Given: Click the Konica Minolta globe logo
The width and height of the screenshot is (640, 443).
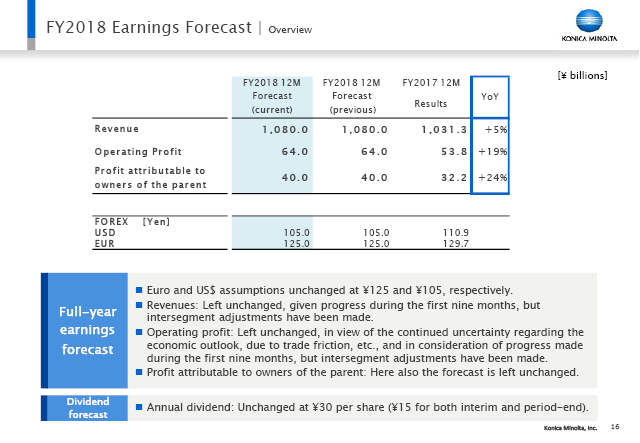Looking at the screenshot, I should (x=589, y=20).
